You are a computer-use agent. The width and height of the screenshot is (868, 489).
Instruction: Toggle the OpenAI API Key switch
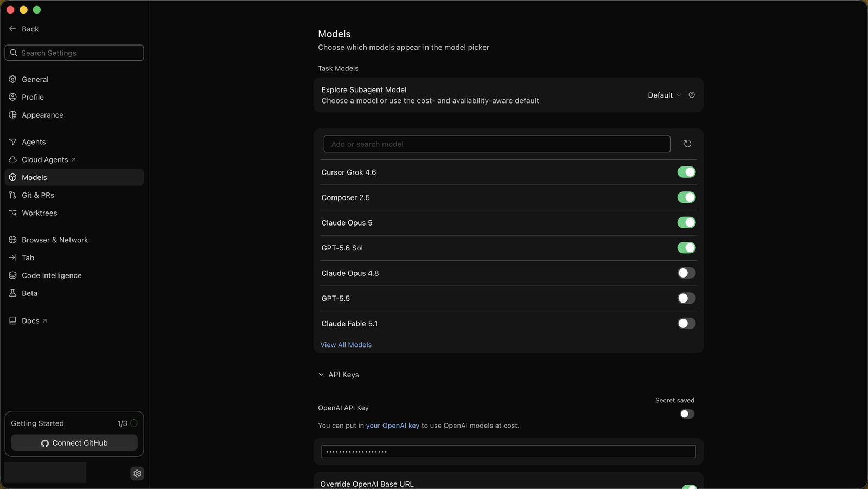(x=687, y=414)
